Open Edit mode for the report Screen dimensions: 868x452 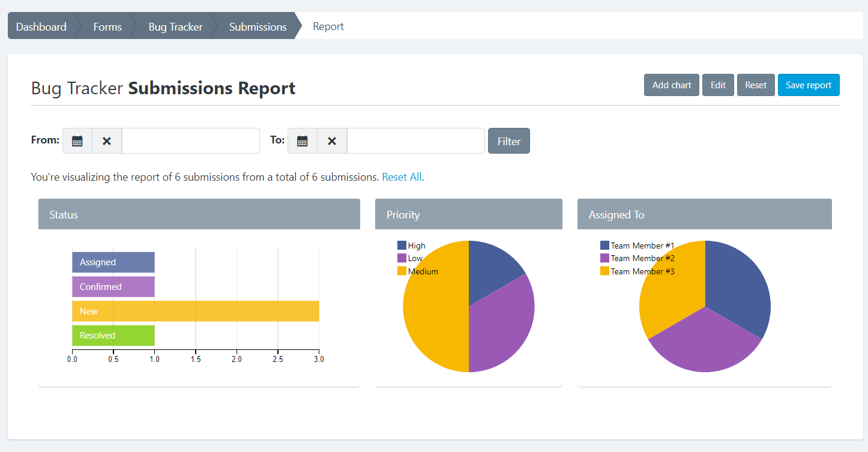[718, 85]
